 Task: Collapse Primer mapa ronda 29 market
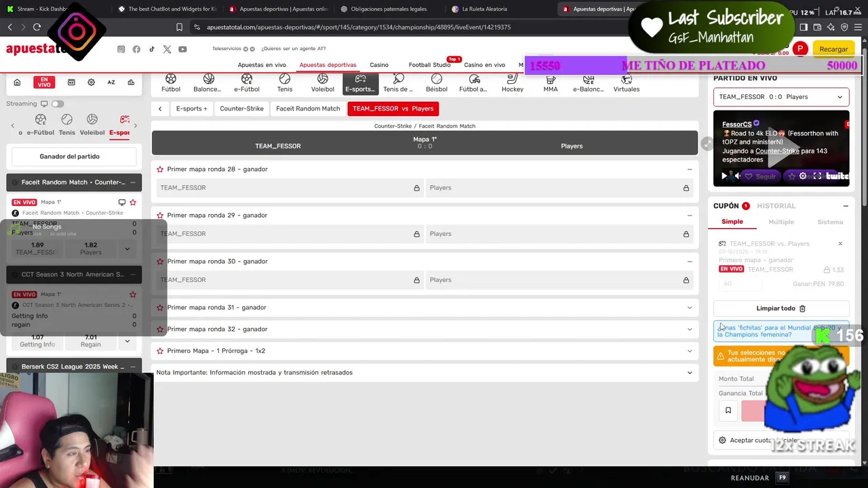[690, 216]
